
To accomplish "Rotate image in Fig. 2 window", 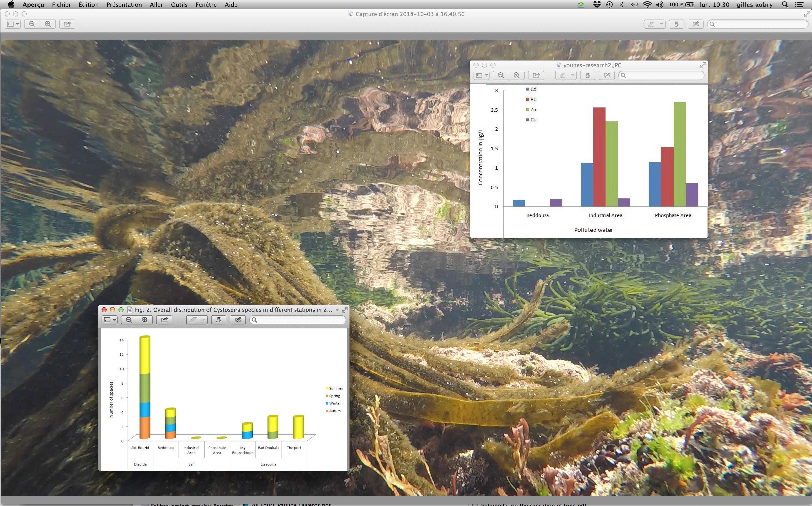I will (x=218, y=320).
